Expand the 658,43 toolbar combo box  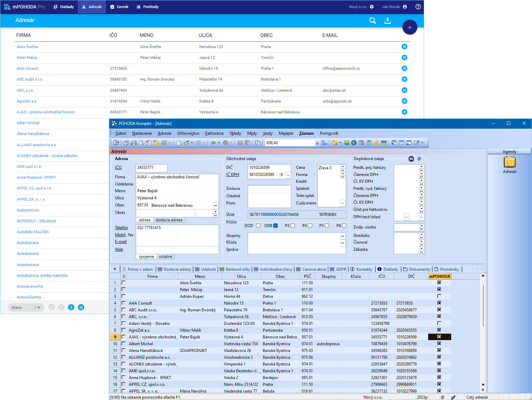click(317, 143)
